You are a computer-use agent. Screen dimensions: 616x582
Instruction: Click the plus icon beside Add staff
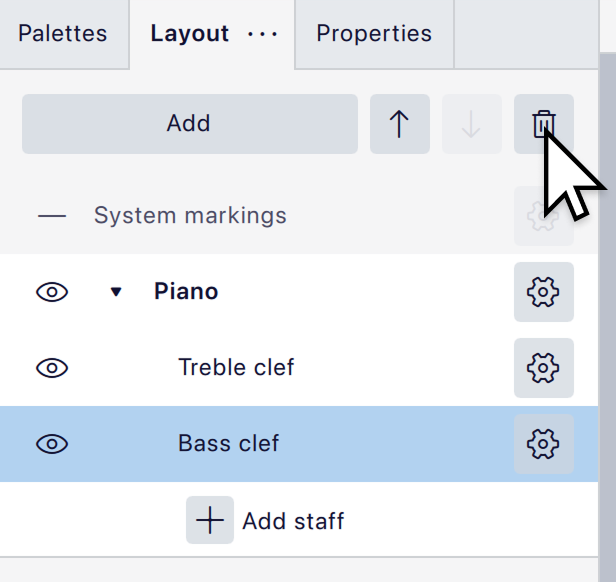(210, 520)
